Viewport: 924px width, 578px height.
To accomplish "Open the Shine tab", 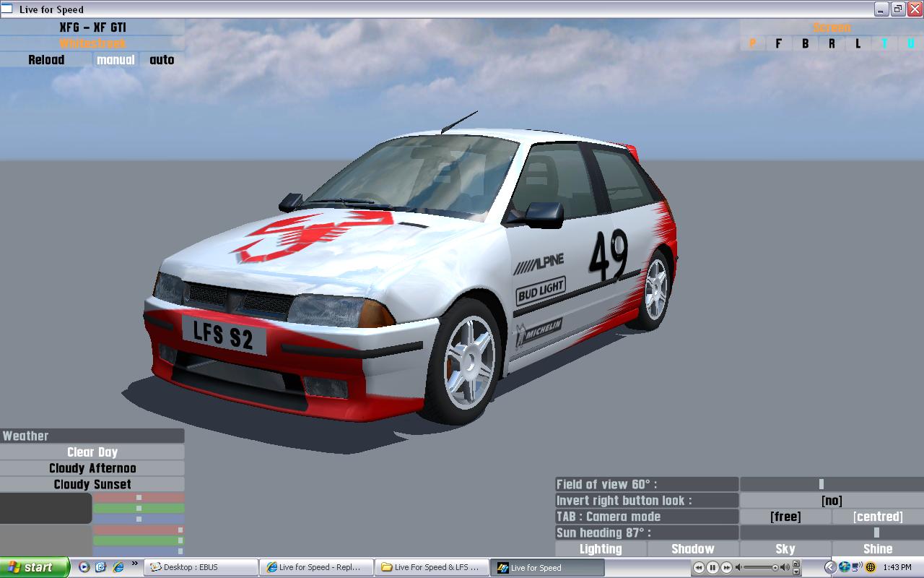I will 878,549.
